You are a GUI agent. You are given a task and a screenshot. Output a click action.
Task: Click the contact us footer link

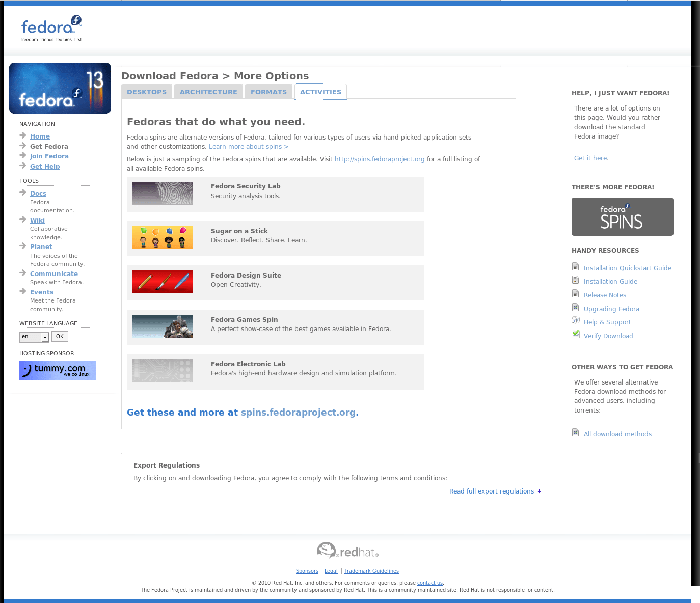430,583
